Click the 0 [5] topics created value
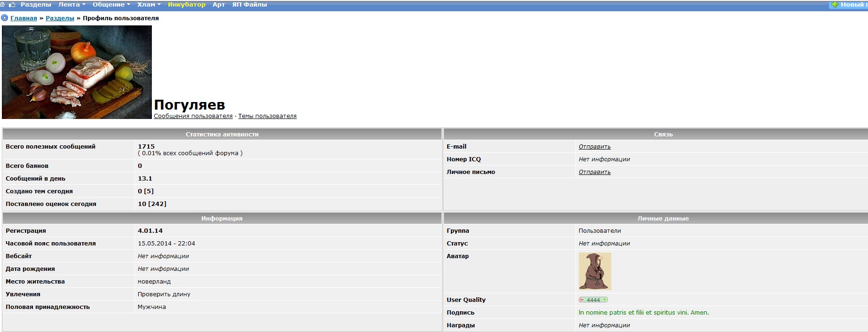Viewport: 868px width, 332px height. 146,191
